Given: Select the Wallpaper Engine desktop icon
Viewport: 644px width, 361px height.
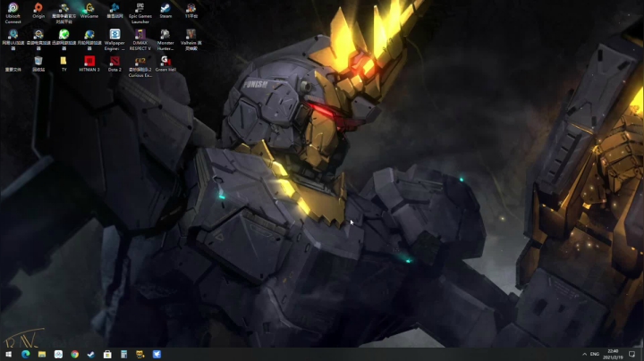Looking at the screenshot, I should point(114,39).
